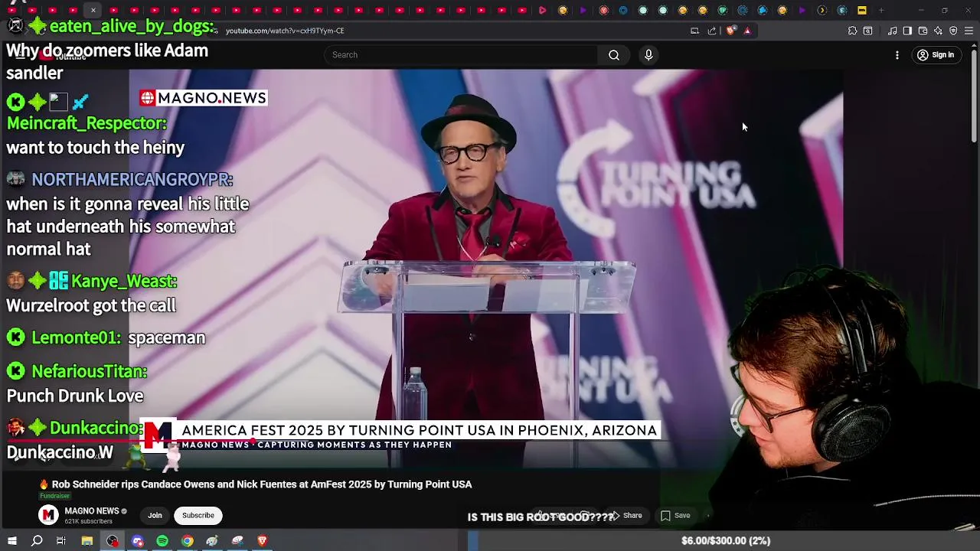
Task: Focus the YouTube Search input field
Action: point(461,55)
